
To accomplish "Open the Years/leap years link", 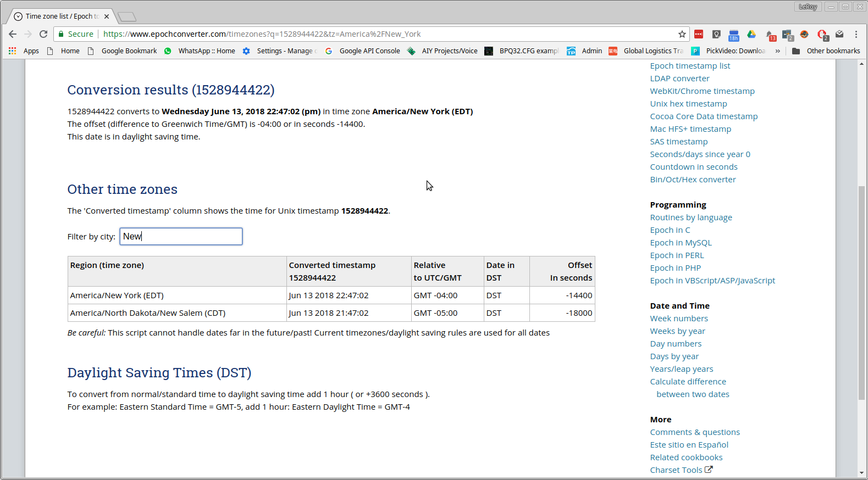I will point(682,369).
